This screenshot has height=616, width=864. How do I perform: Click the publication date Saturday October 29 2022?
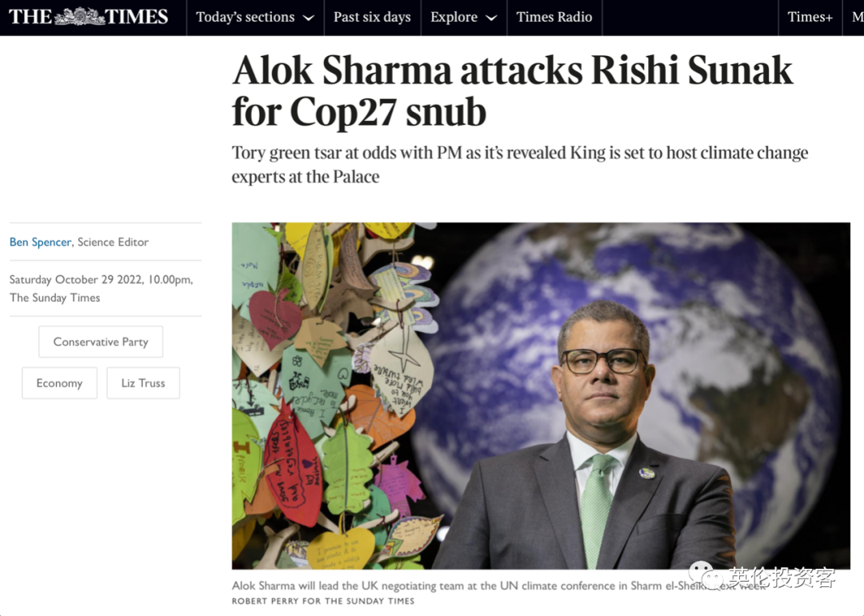[x=102, y=279]
